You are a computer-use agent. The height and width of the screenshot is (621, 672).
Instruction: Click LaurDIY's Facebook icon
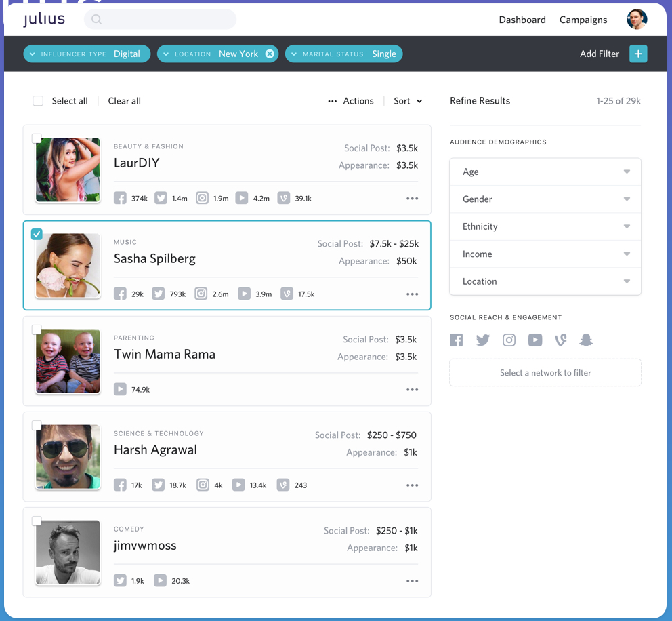point(120,198)
